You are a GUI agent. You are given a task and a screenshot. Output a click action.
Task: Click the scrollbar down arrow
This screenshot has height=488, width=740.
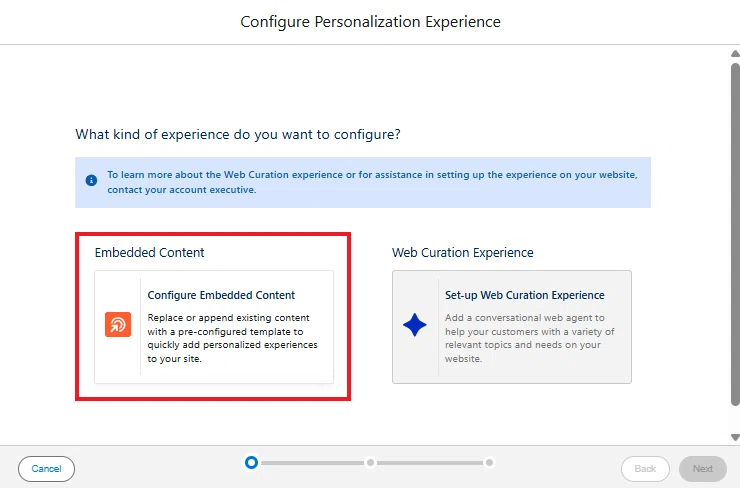click(735, 437)
